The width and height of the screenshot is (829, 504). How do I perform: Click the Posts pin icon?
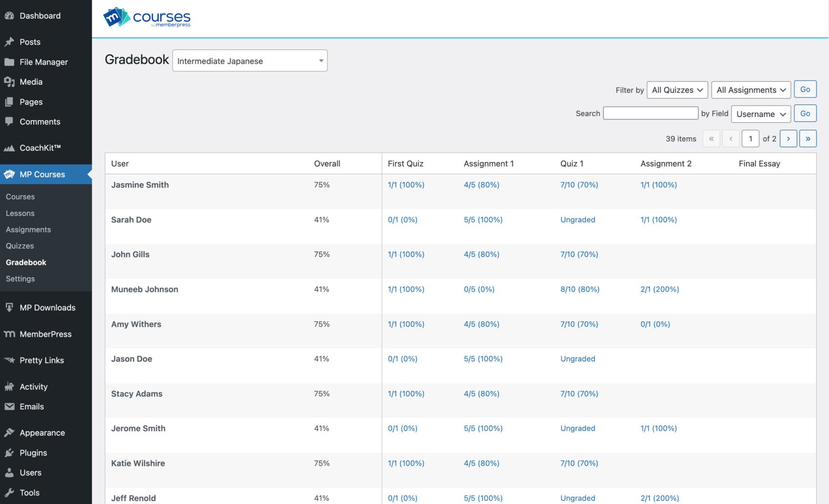10,42
